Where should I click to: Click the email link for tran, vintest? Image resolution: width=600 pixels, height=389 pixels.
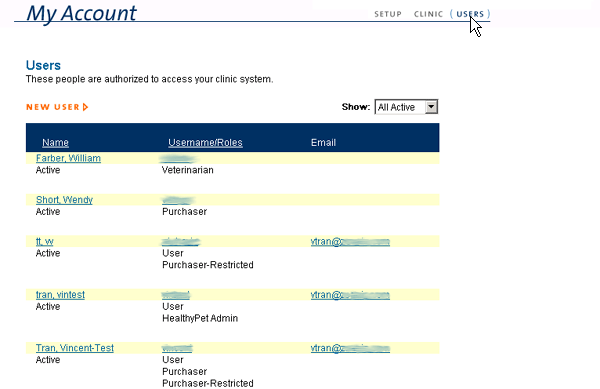click(350, 295)
